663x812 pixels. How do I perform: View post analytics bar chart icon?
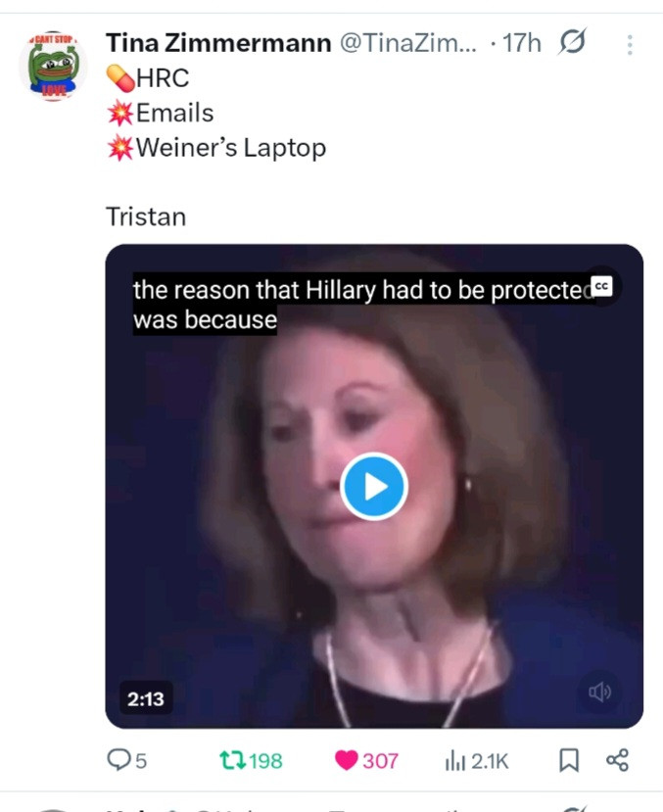(x=454, y=761)
